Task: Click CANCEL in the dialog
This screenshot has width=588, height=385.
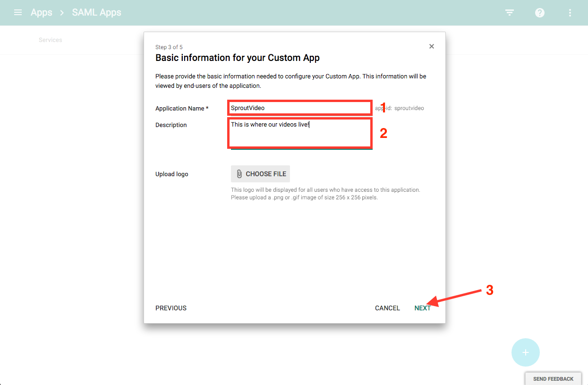Action: point(387,308)
